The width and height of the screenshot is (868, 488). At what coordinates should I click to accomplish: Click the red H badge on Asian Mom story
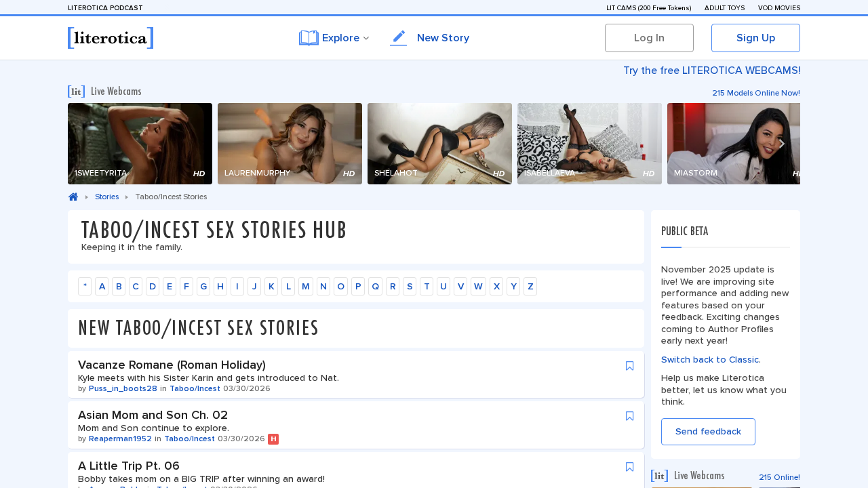[273, 439]
